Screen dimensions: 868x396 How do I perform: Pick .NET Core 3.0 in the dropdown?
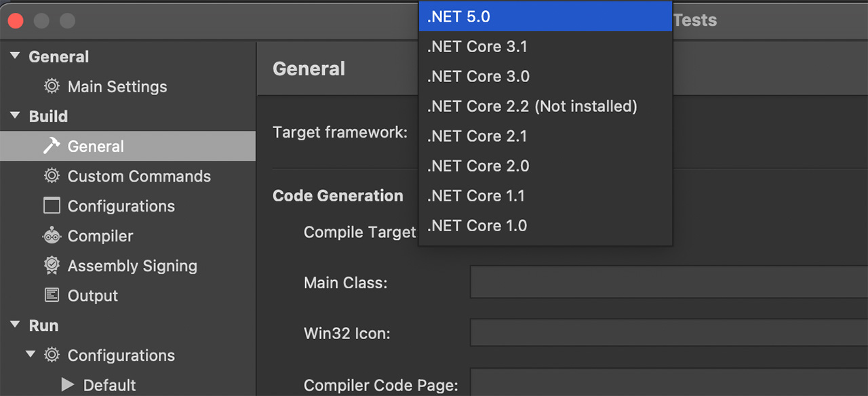coord(546,77)
